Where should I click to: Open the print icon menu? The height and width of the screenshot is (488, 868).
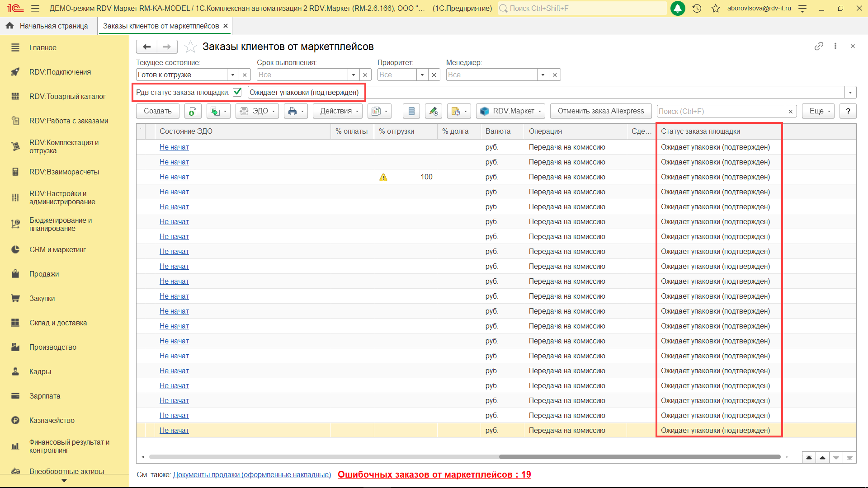(x=296, y=111)
